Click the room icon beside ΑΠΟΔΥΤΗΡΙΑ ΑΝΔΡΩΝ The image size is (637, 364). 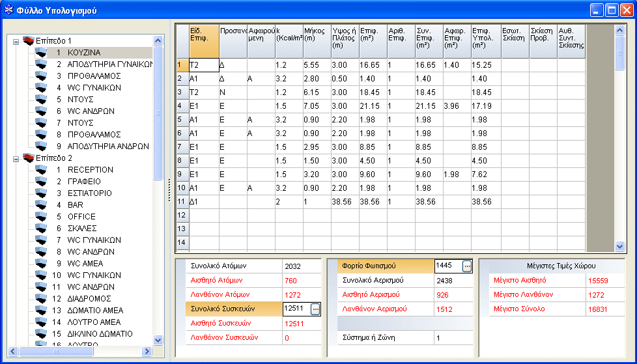tap(40, 147)
